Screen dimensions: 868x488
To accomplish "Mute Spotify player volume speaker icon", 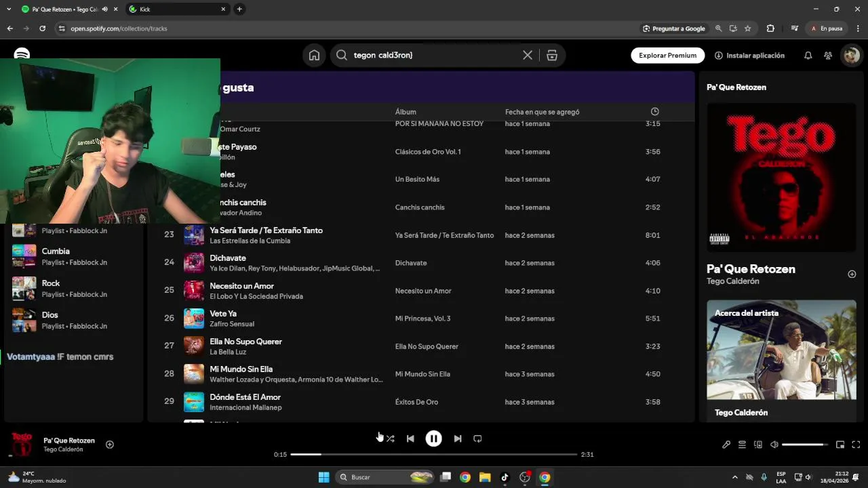I will tap(774, 445).
